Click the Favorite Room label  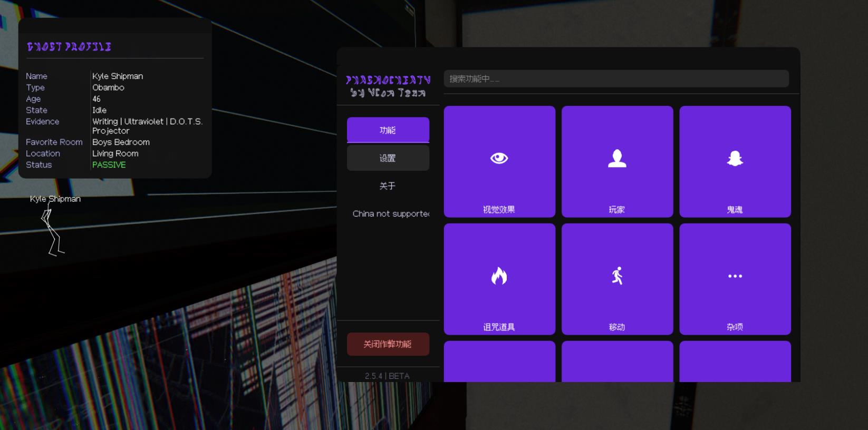(x=54, y=142)
